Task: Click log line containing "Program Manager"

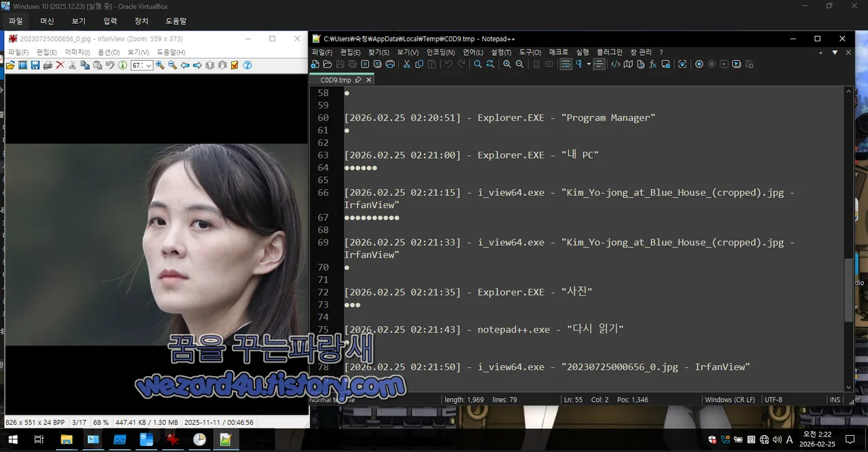Action: pos(500,118)
